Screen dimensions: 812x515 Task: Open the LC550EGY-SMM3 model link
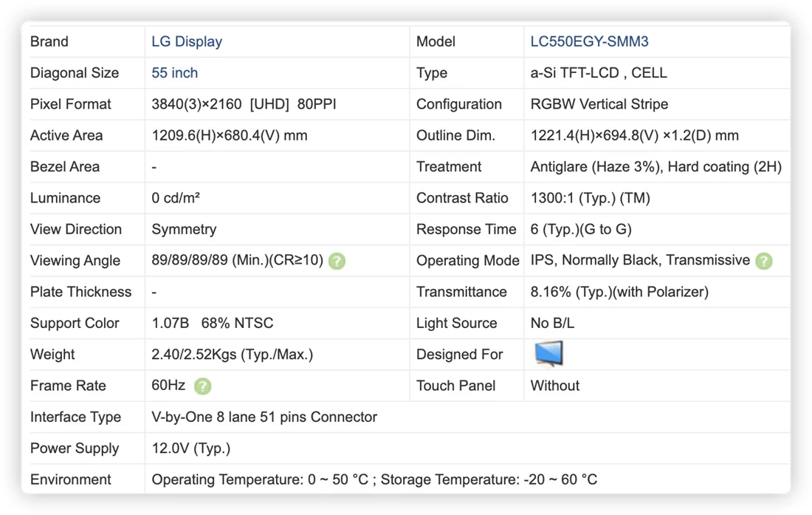pyautogui.click(x=589, y=41)
